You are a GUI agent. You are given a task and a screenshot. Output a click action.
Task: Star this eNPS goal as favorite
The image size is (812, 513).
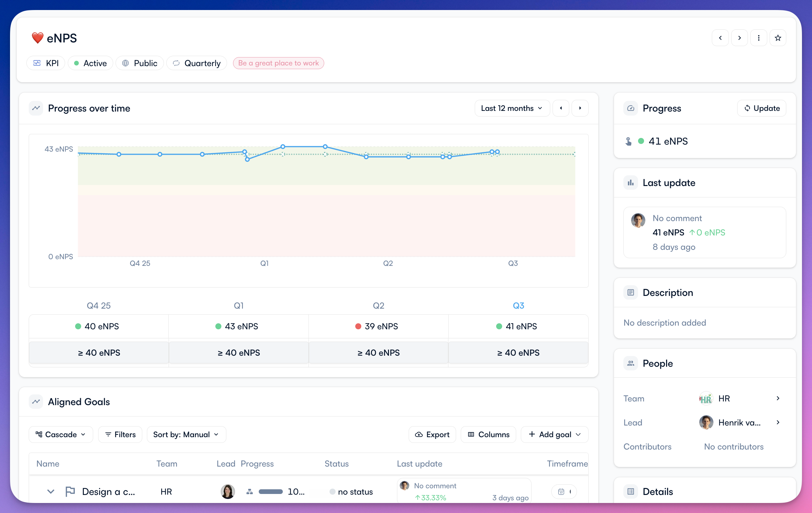pos(778,38)
